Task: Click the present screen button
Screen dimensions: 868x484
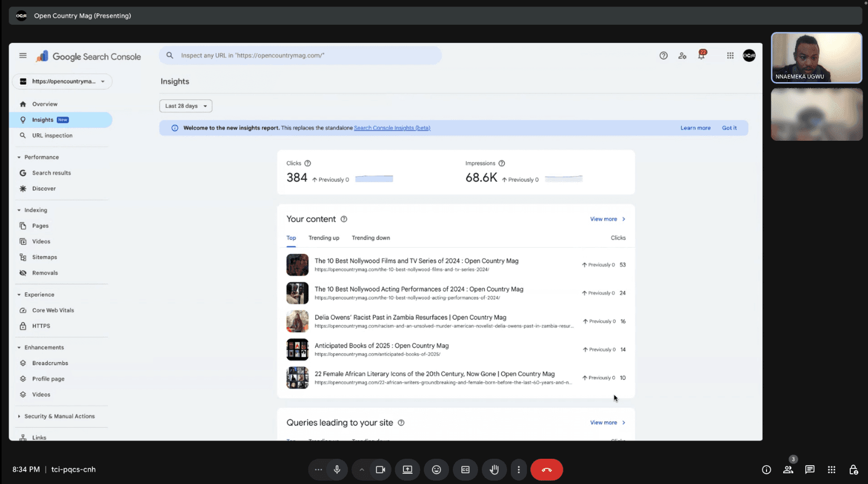Action: tap(408, 469)
